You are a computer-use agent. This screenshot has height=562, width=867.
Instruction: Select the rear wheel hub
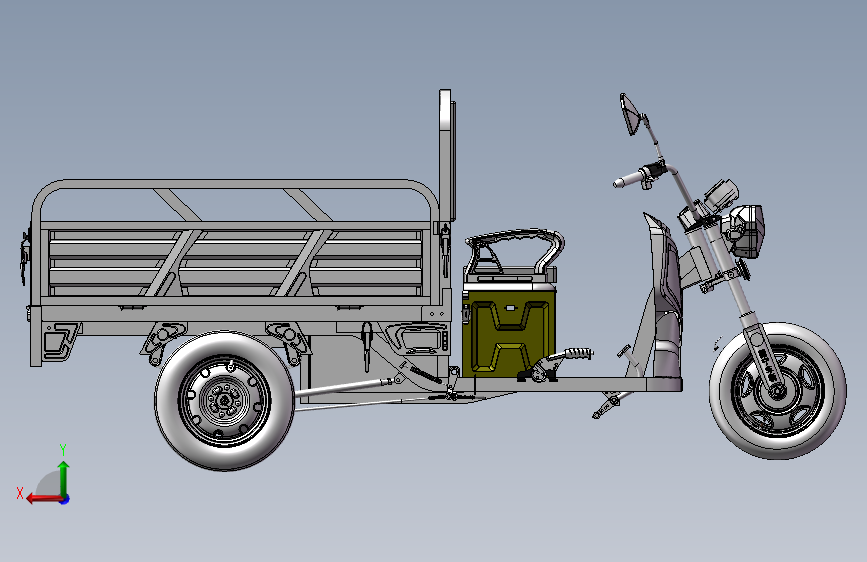pyautogui.click(x=224, y=400)
